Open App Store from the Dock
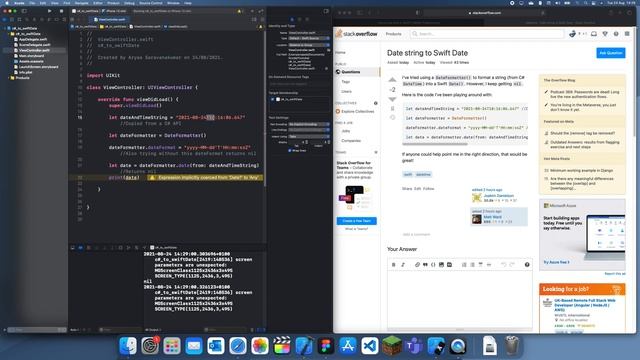This screenshot has width=640, height=360. pyautogui.click(x=348, y=346)
